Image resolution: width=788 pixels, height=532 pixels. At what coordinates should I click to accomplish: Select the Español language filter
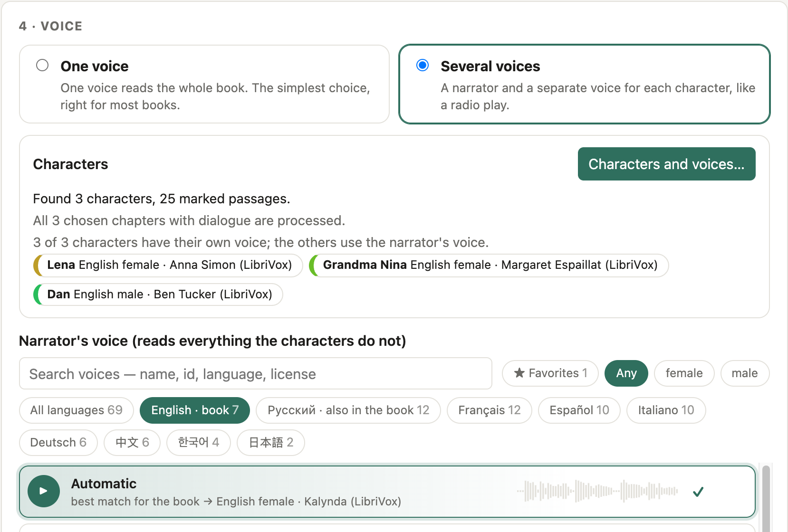click(579, 410)
